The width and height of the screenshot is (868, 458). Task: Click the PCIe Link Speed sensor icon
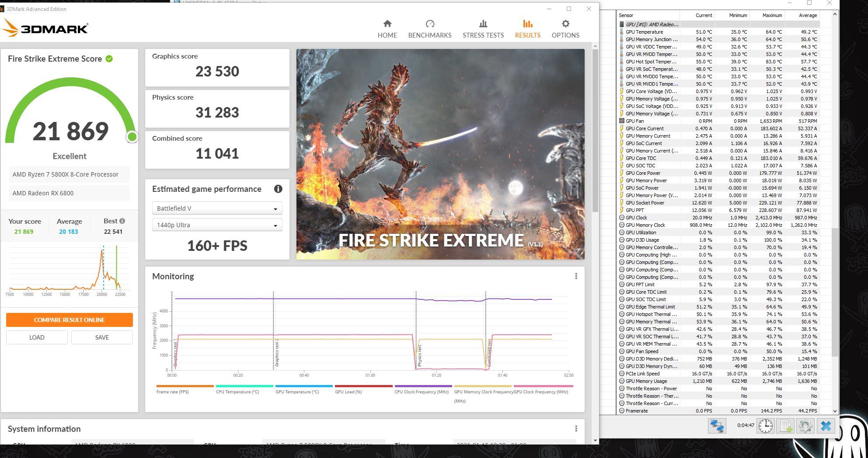[x=621, y=374]
